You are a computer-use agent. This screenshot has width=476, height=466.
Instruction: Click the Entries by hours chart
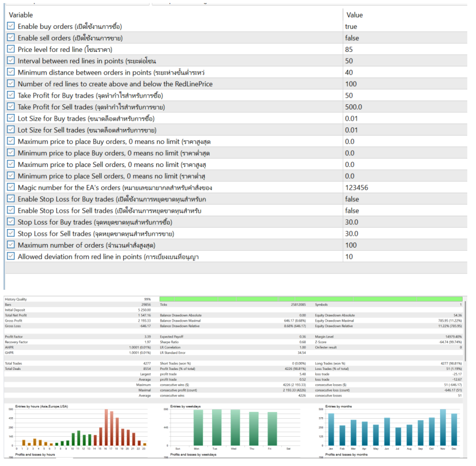79,427
